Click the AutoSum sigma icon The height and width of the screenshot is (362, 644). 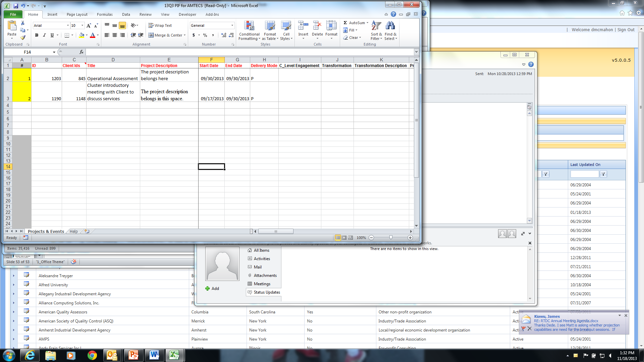click(x=345, y=23)
